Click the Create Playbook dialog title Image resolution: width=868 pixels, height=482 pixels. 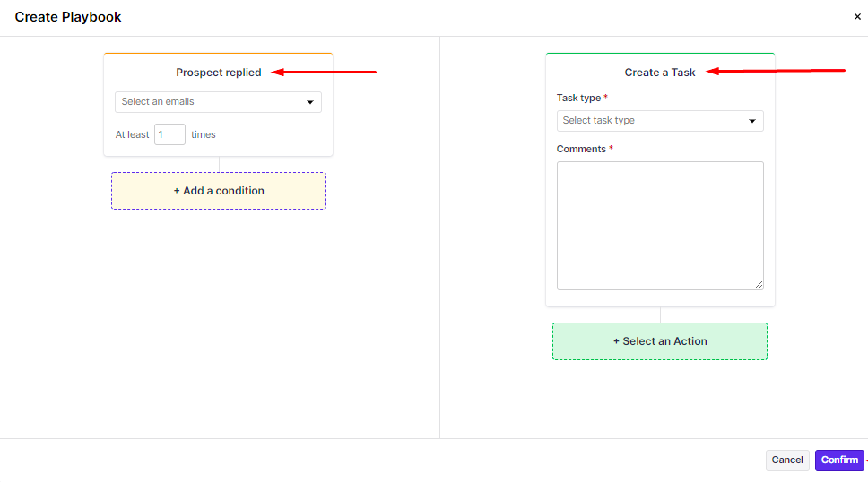[x=68, y=17]
